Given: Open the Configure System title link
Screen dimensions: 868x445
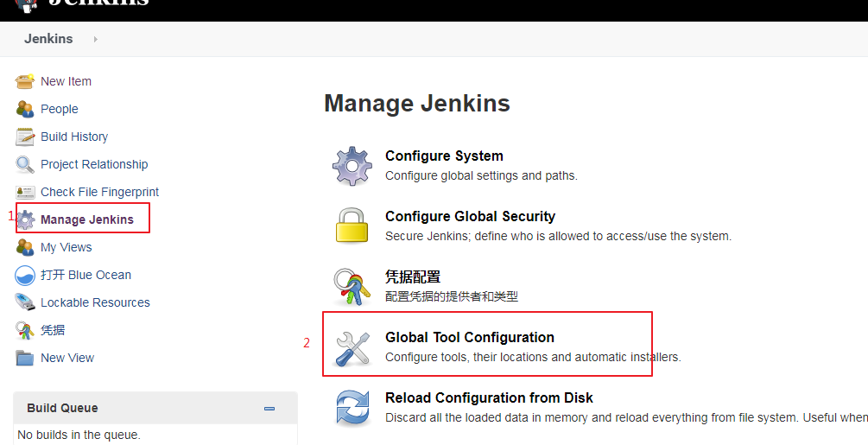Looking at the screenshot, I should (x=444, y=156).
